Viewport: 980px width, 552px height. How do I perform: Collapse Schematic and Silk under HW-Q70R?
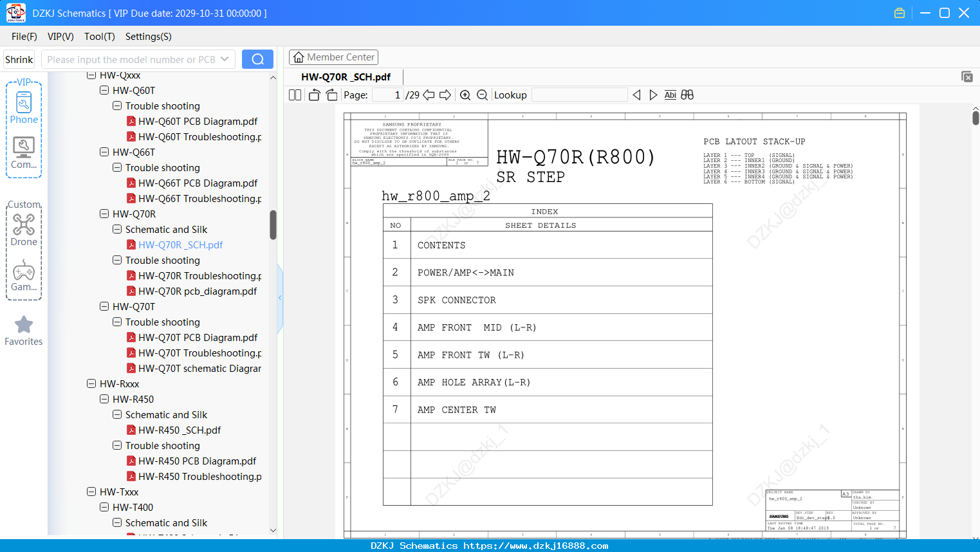pos(117,230)
